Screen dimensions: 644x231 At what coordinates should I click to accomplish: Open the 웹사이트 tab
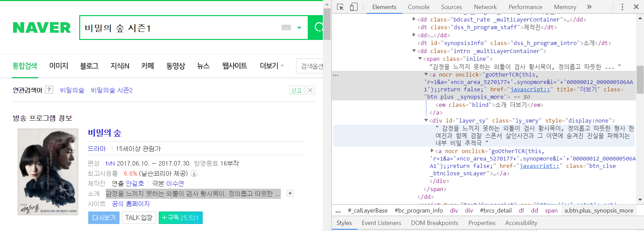(235, 66)
